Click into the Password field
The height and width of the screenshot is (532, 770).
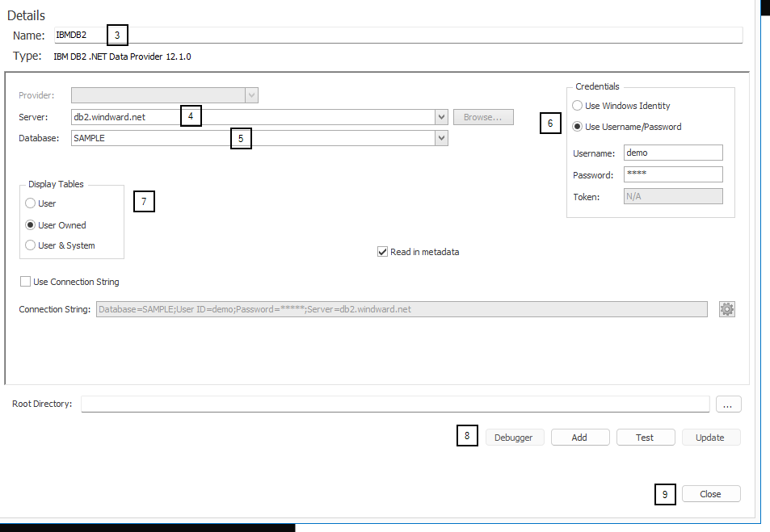click(673, 174)
